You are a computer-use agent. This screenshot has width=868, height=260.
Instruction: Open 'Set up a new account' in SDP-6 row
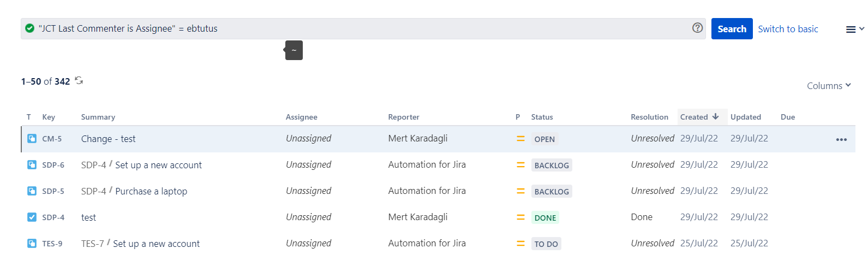(x=158, y=165)
